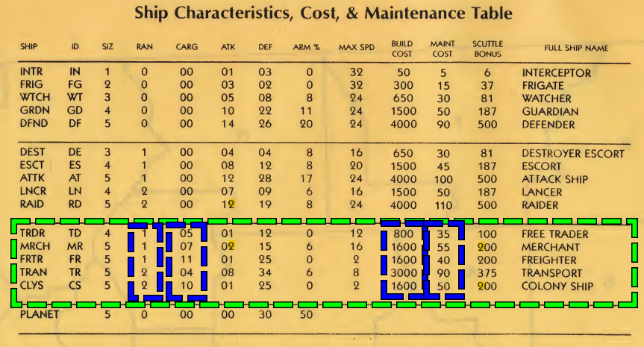644x347 pixels.
Task: Click the FG ship ID
Action: click(75, 84)
